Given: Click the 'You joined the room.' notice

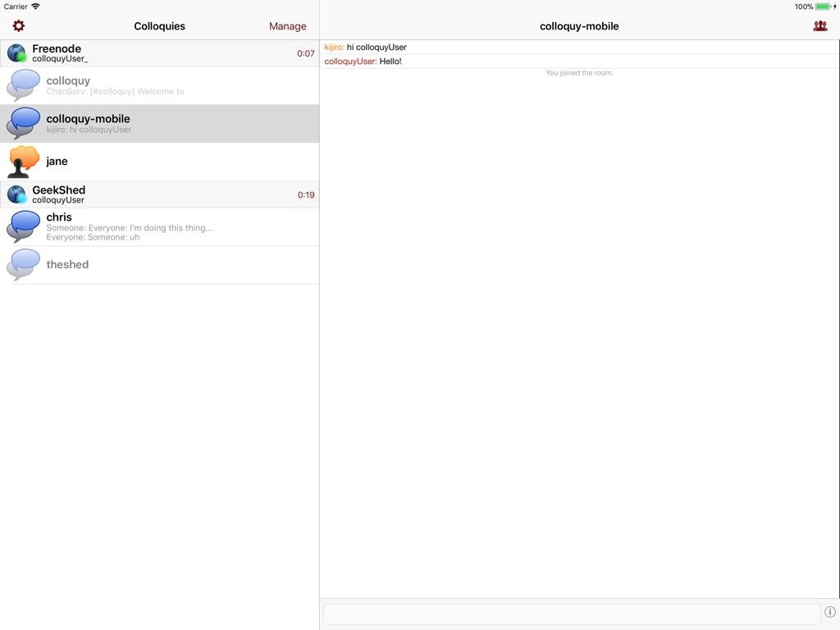Looking at the screenshot, I should click(579, 73).
